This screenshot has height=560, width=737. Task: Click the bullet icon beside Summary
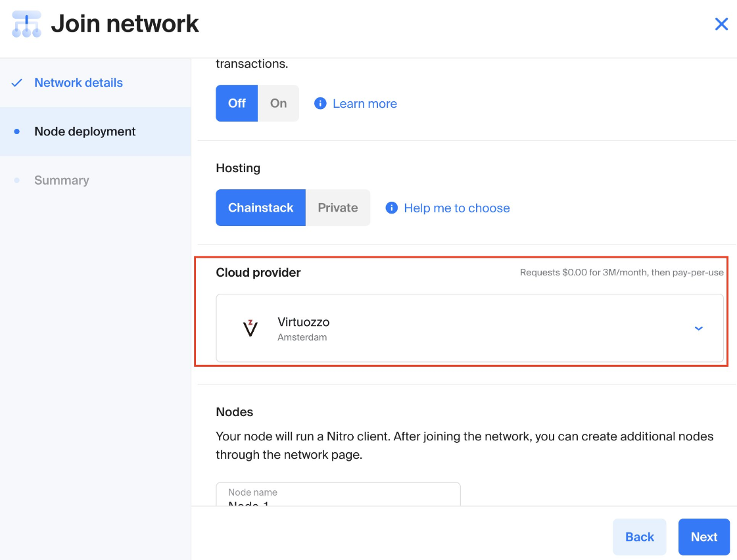click(17, 180)
